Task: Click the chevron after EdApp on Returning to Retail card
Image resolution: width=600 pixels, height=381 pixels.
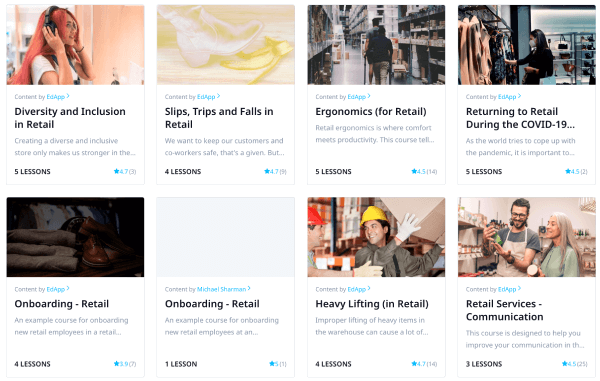Action: [519, 96]
